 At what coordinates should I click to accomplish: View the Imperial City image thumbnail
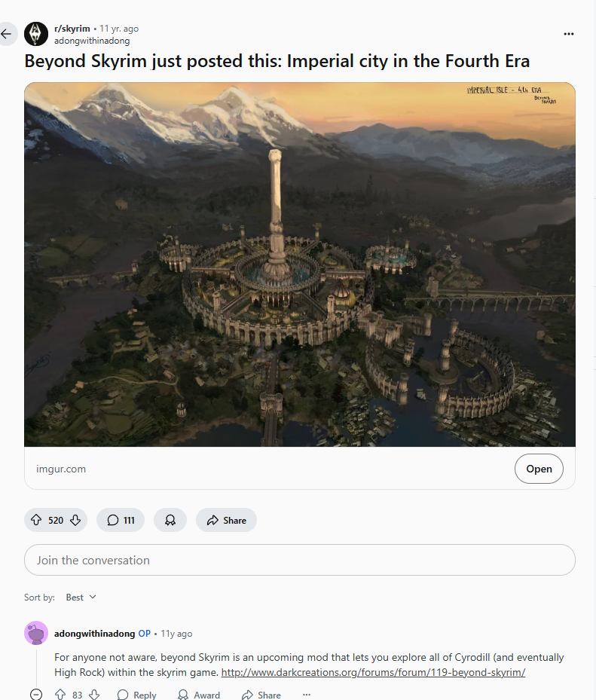click(x=300, y=264)
